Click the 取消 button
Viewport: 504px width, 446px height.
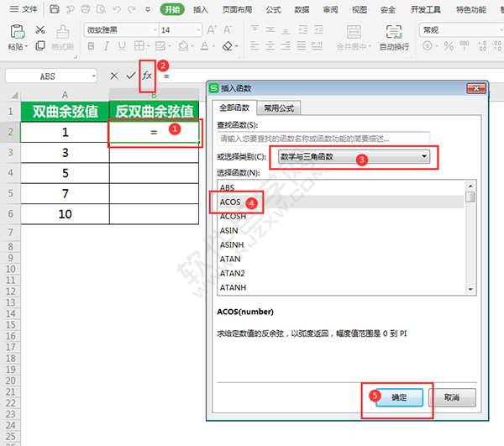pos(452,397)
